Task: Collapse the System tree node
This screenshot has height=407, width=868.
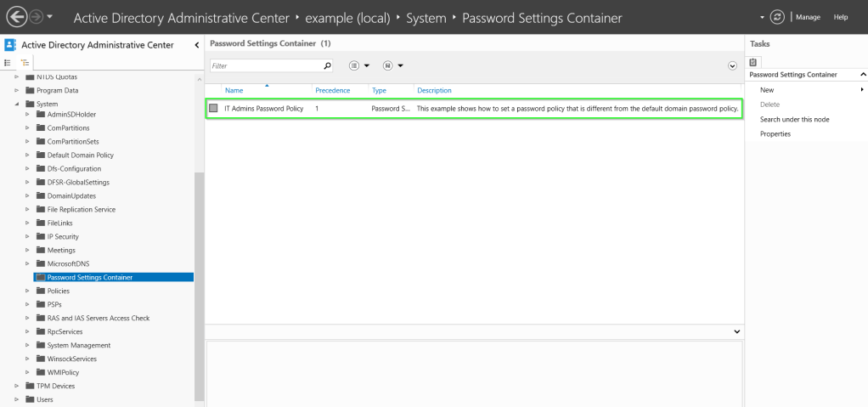Action: (x=17, y=105)
